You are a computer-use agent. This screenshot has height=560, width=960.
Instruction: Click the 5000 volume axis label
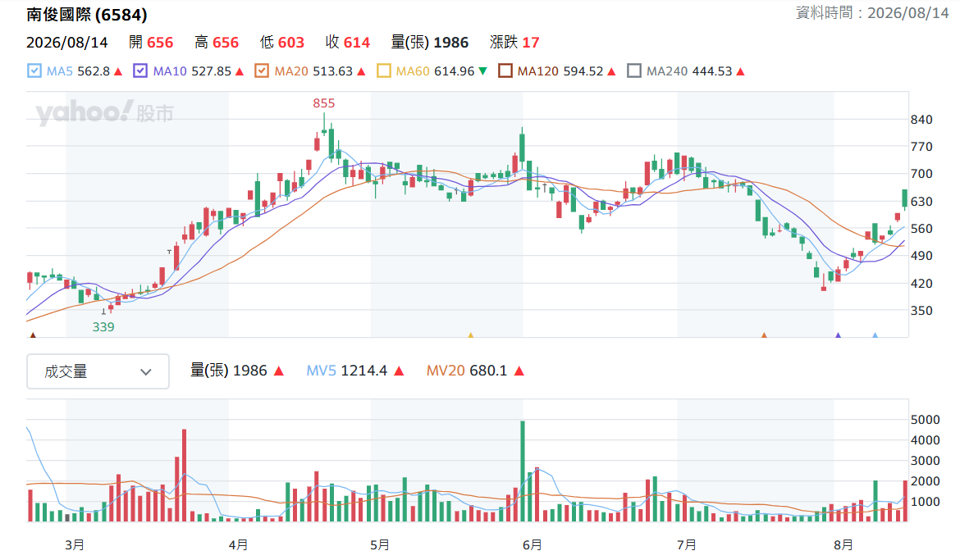(x=925, y=420)
